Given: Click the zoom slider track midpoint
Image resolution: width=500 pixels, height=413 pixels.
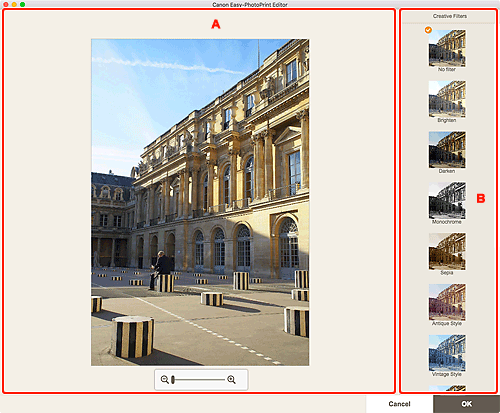Looking at the screenshot, I should coord(199,379).
